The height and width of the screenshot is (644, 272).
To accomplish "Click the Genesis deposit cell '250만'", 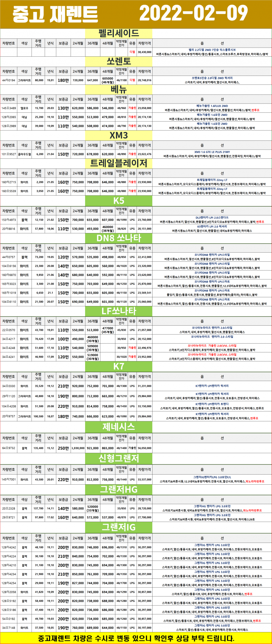I will (x=63, y=448).
